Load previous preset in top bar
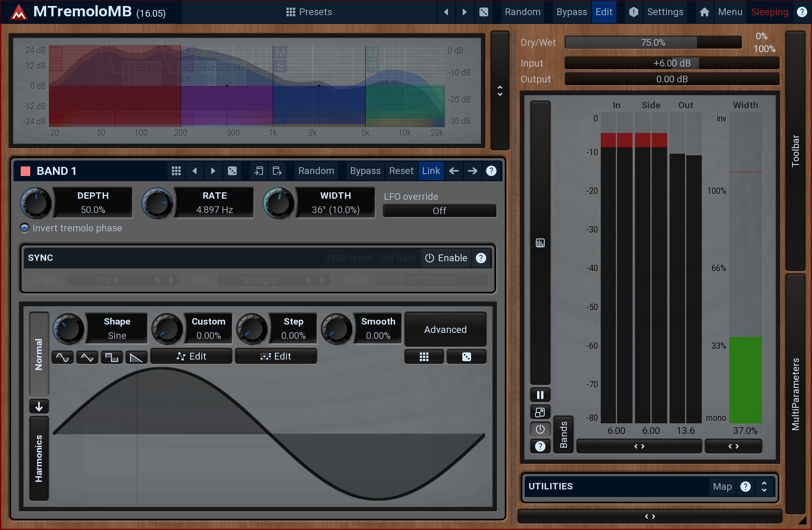The image size is (812, 530). [x=446, y=12]
